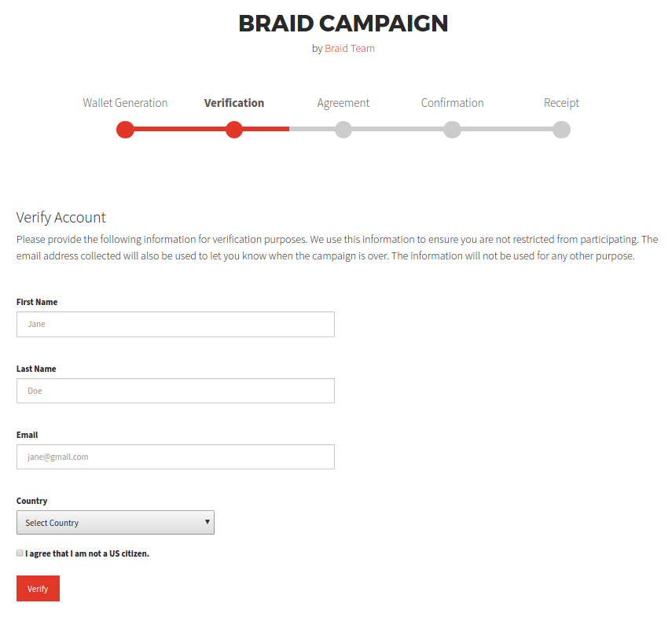The width and height of the screenshot is (672, 625).
Task: Focus the First Name input field
Action: (x=175, y=324)
